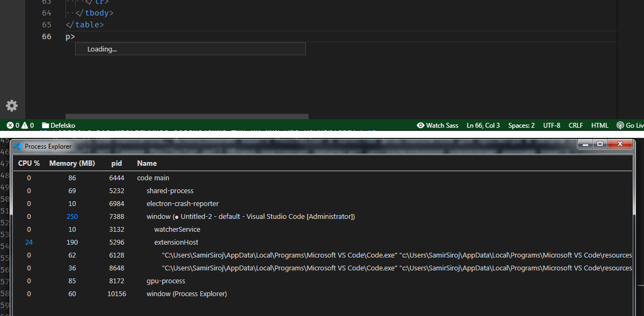Click the editor's horizontal scrollbar
This screenshot has height=316, width=644.
187,116
